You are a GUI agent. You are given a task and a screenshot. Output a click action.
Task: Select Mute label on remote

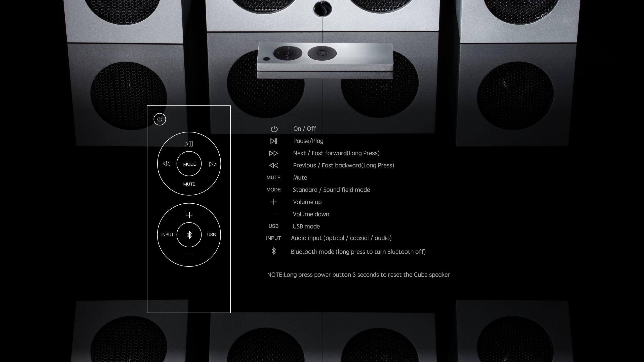[189, 184]
